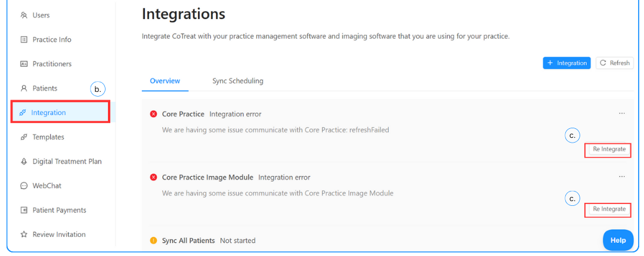Click the Templates sidebar icon
Viewport: 644px width, 256px height.
tap(24, 137)
